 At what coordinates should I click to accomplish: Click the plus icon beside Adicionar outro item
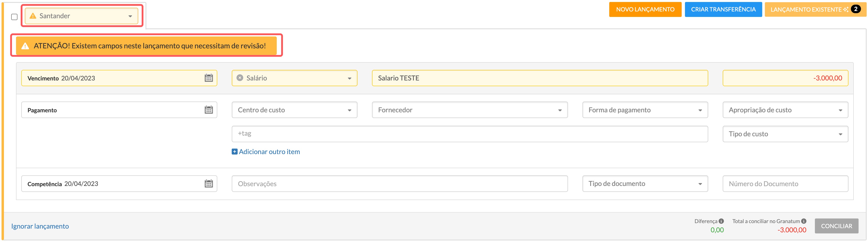235,151
